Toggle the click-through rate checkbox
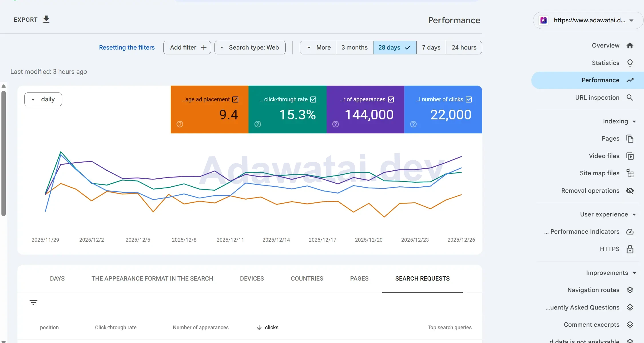This screenshot has height=343, width=644. 313,99
